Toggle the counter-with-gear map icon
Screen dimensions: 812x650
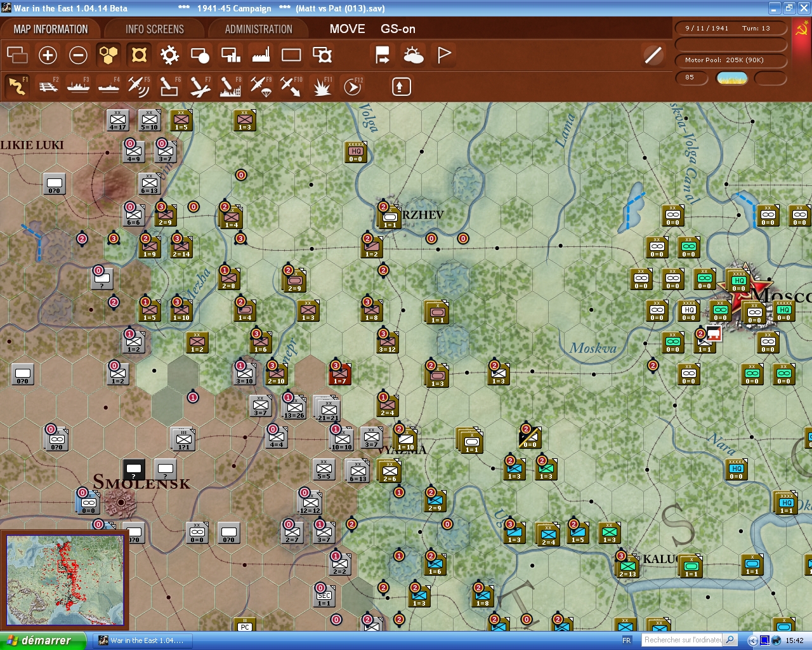pyautogui.click(x=322, y=55)
